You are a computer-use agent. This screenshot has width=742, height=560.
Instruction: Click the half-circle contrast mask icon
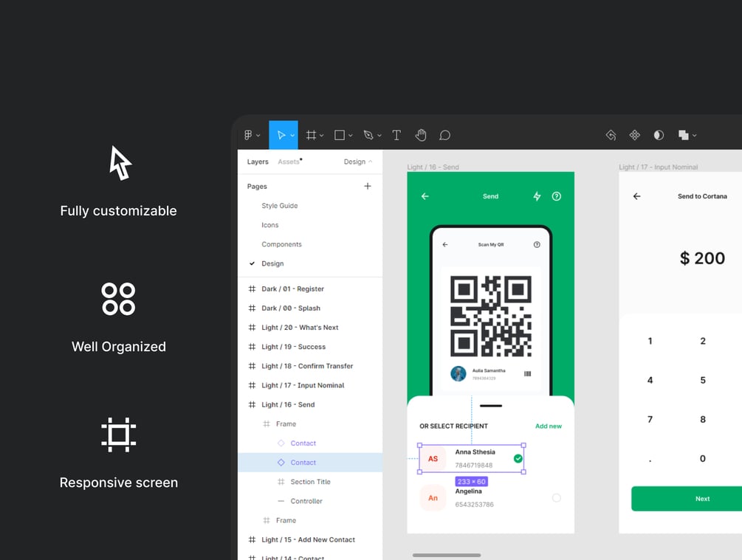click(659, 135)
